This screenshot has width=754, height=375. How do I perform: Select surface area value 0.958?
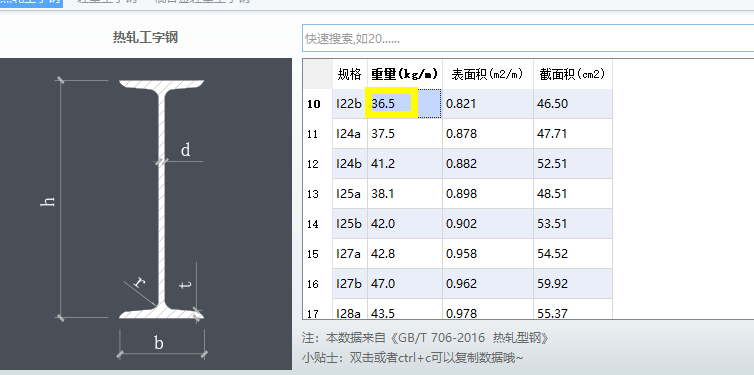pos(488,254)
